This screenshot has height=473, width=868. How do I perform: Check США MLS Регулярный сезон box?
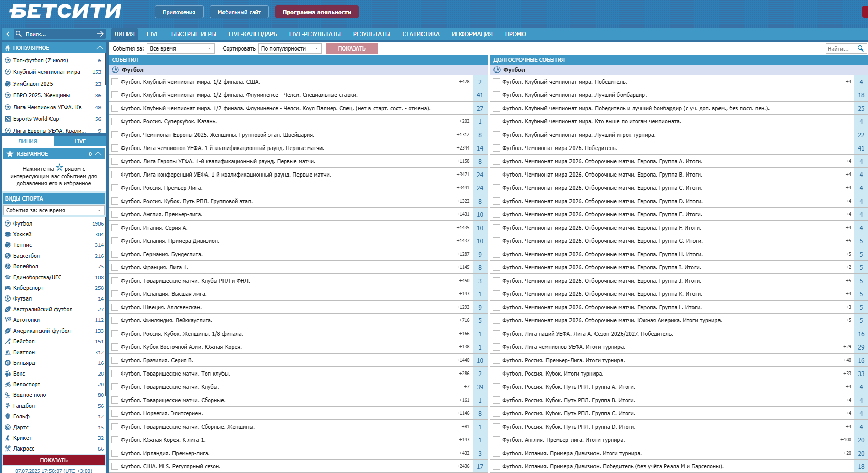(x=115, y=466)
